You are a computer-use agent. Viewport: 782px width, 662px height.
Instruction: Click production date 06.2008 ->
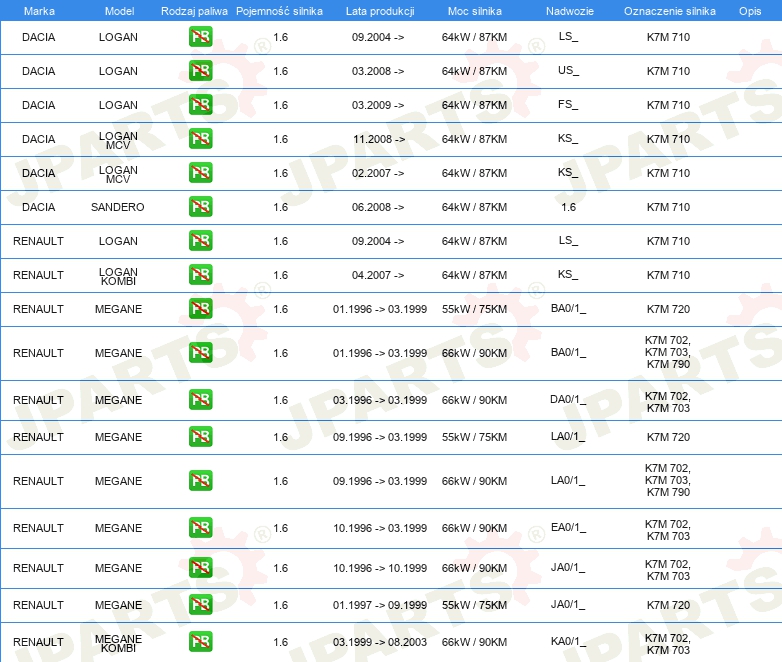(x=378, y=207)
